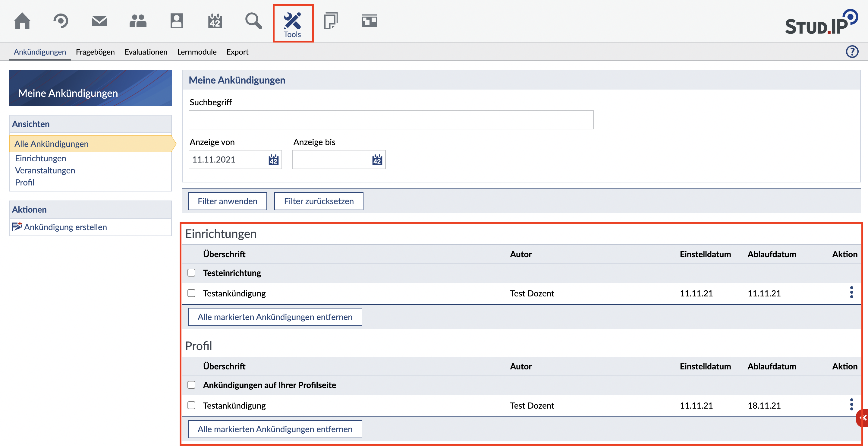The height and width of the screenshot is (446, 868).
Task: Switch to the Fragebögen tab
Action: click(95, 52)
